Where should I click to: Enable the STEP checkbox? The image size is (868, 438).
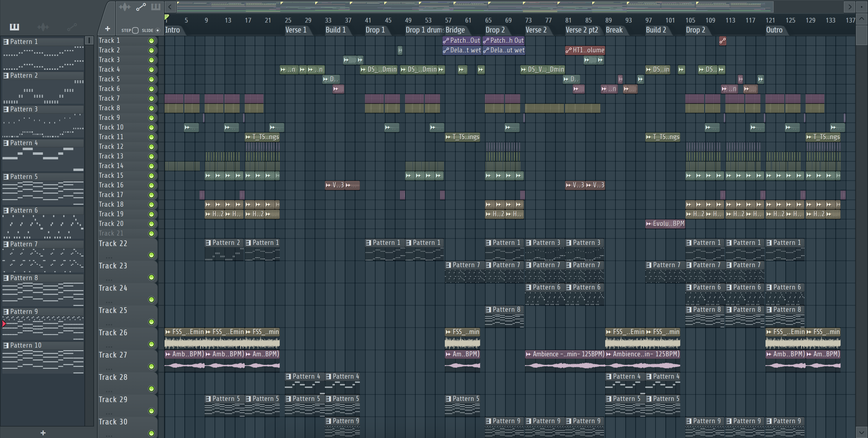click(135, 30)
